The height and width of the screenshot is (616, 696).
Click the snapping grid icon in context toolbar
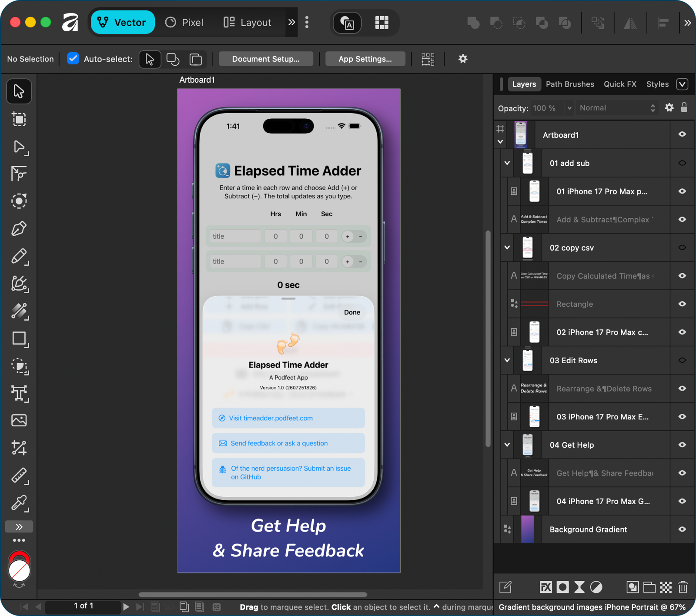428,59
